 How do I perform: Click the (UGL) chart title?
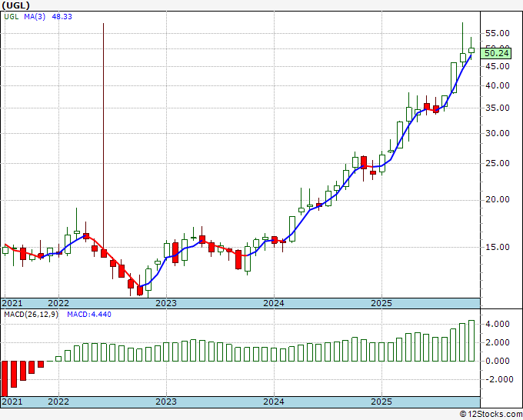point(15,5)
